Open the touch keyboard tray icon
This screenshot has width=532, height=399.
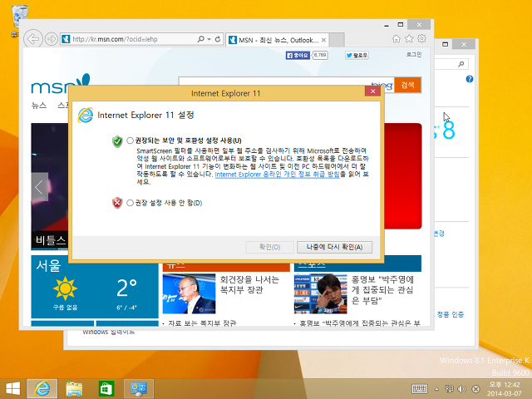(x=420, y=389)
